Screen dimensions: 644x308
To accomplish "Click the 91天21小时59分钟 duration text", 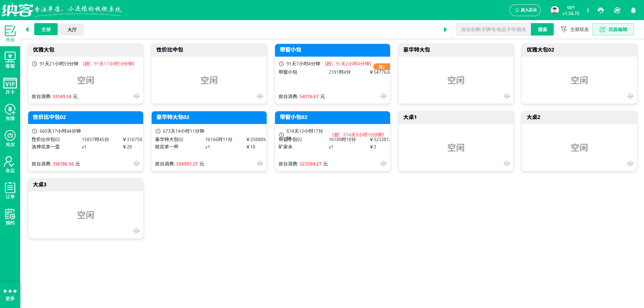I will point(59,64).
